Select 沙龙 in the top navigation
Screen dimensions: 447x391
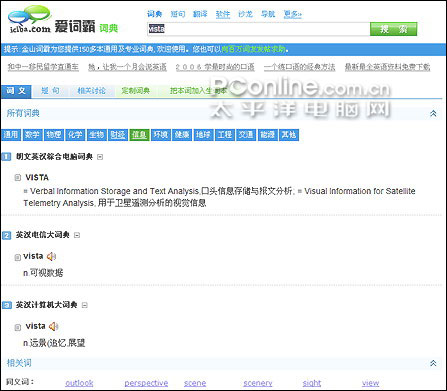[x=245, y=14]
